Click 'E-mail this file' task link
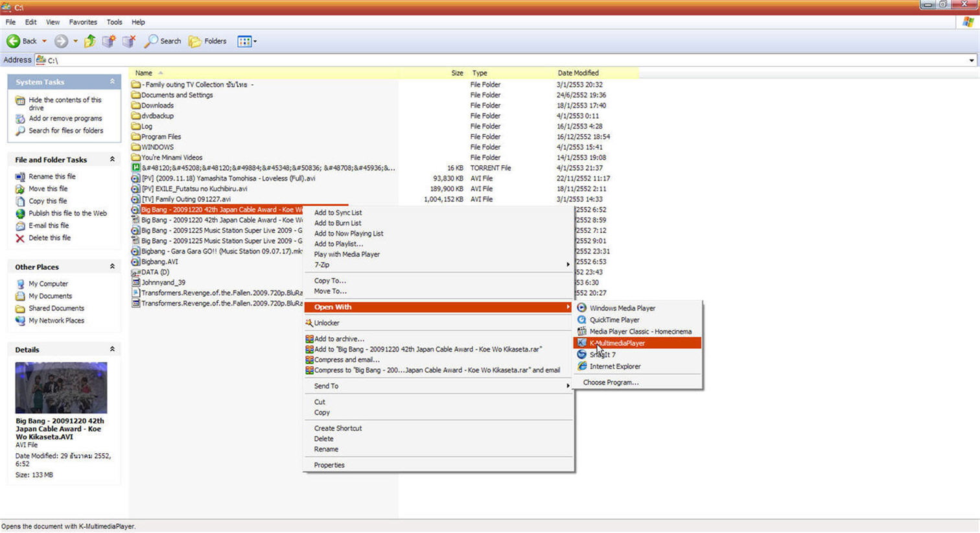This screenshot has height=533, width=980. click(x=49, y=226)
